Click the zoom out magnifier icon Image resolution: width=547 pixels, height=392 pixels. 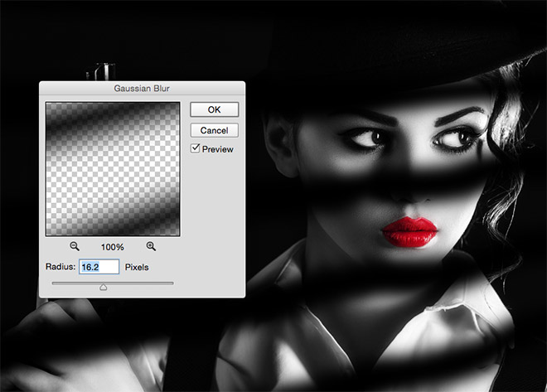tap(75, 246)
